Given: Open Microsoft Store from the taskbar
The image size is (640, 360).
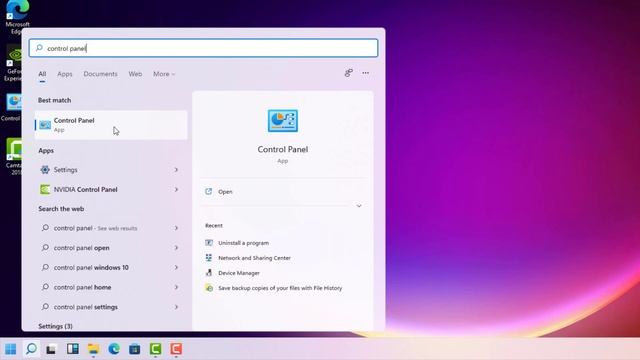Looking at the screenshot, I should tap(135, 349).
